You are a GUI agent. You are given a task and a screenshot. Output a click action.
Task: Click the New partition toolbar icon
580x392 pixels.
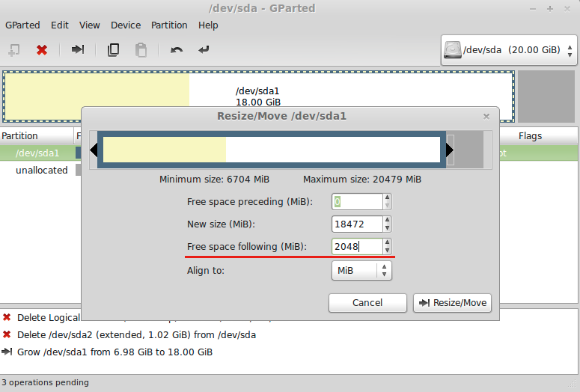[x=13, y=50]
